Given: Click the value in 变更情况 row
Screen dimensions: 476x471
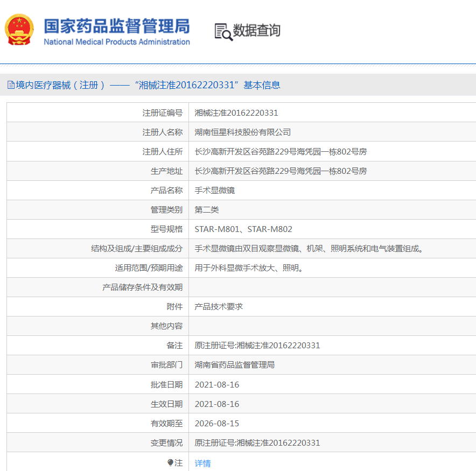Looking at the screenshot, I should pyautogui.click(x=257, y=443).
